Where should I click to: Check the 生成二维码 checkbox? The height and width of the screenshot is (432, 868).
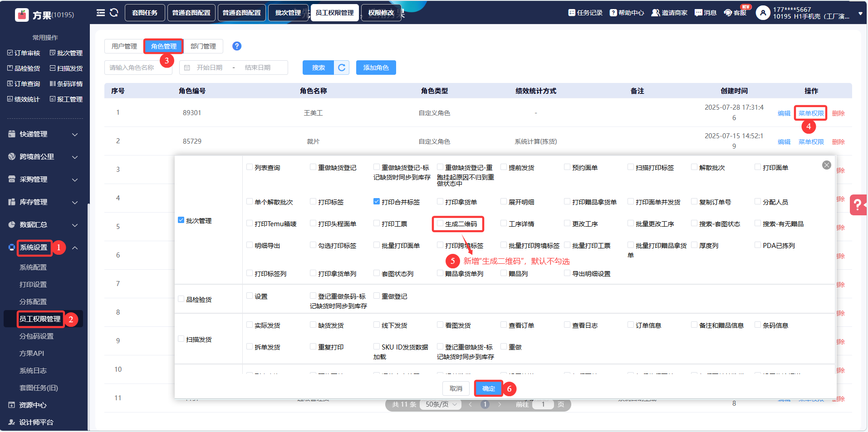tap(440, 223)
